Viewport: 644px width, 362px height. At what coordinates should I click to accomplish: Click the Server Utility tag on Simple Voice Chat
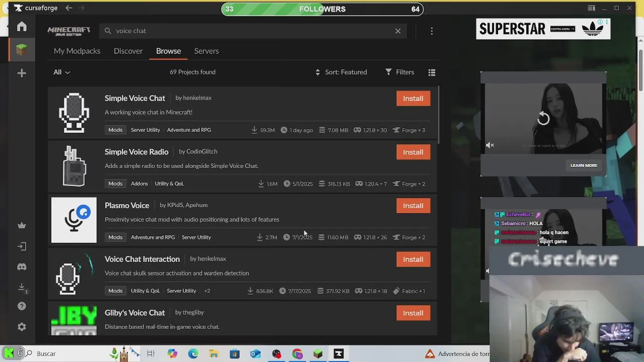pos(145,130)
